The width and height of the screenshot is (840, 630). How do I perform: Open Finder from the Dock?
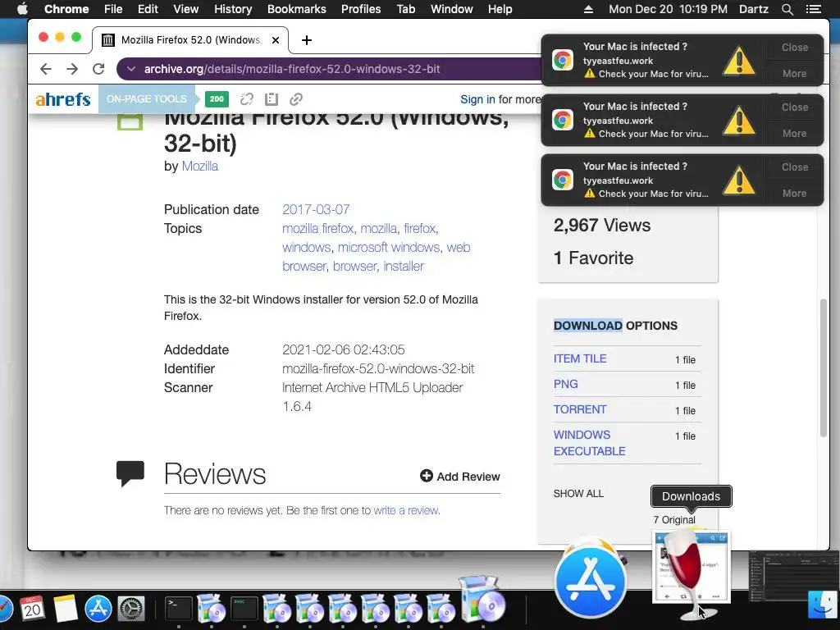[x=824, y=604]
